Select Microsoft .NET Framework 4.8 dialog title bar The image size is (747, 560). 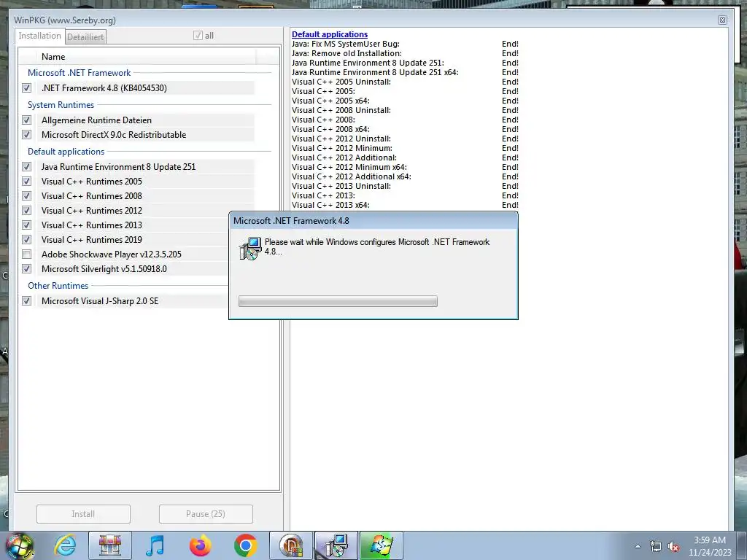coord(373,221)
